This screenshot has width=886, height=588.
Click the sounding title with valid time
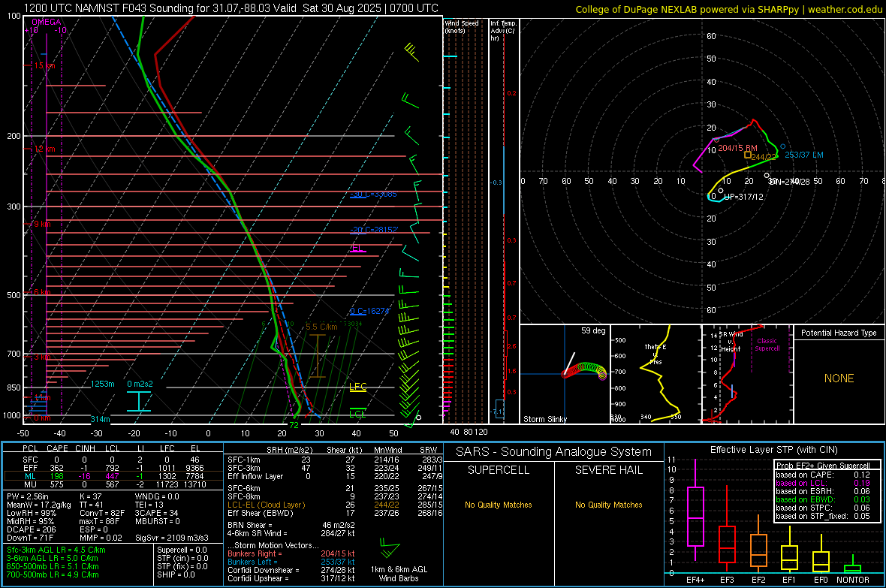(x=231, y=8)
